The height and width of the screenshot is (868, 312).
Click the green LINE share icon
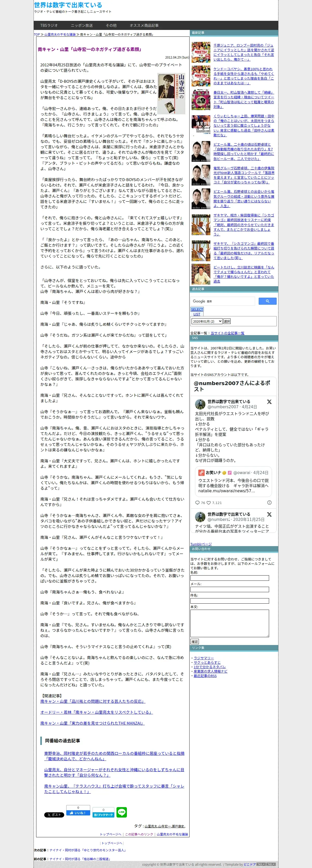[121, 812]
